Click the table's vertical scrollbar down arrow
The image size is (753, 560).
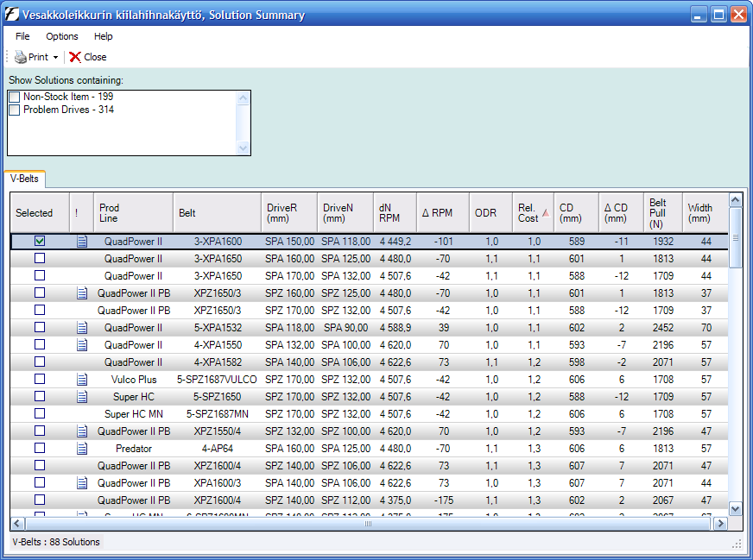735,508
